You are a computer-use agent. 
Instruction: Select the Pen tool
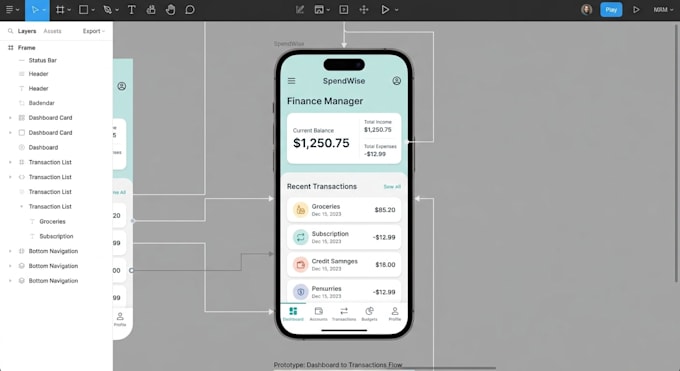(x=107, y=10)
